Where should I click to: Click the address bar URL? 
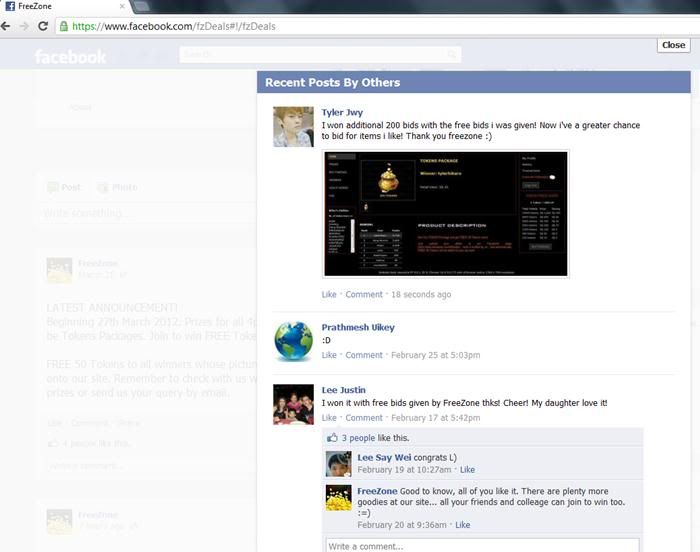coord(174,26)
